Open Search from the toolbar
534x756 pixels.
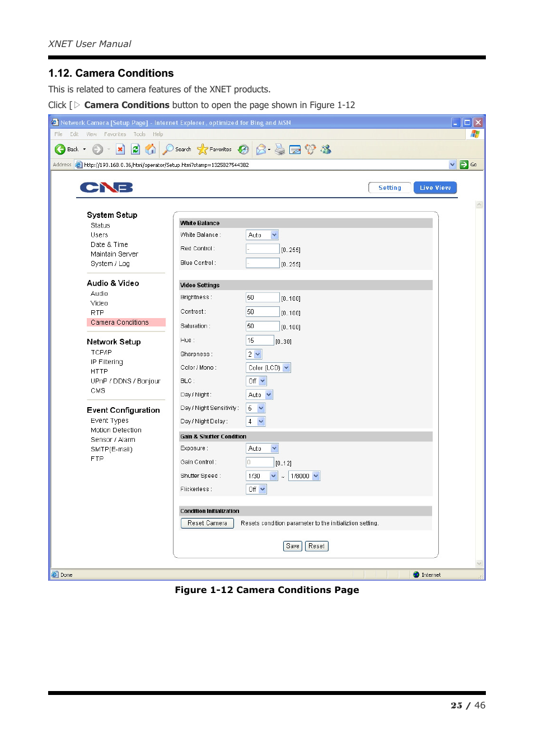177,150
